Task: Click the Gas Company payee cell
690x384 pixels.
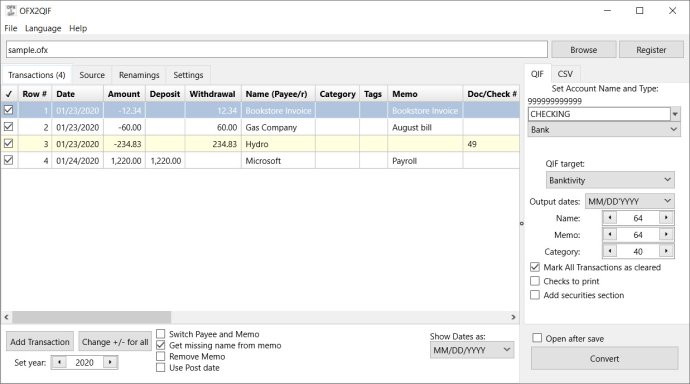Action: pos(278,127)
